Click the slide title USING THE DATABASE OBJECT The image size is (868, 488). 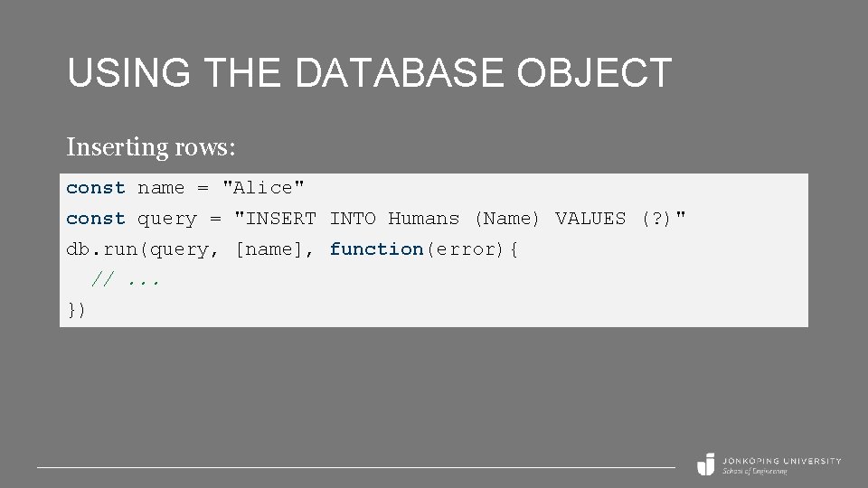pyautogui.click(x=369, y=73)
